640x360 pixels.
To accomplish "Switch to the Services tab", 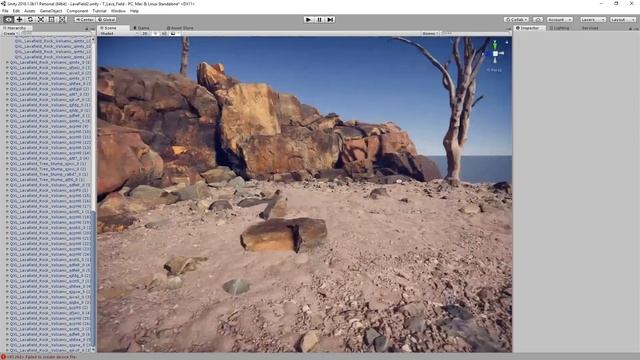I will 590,28.
